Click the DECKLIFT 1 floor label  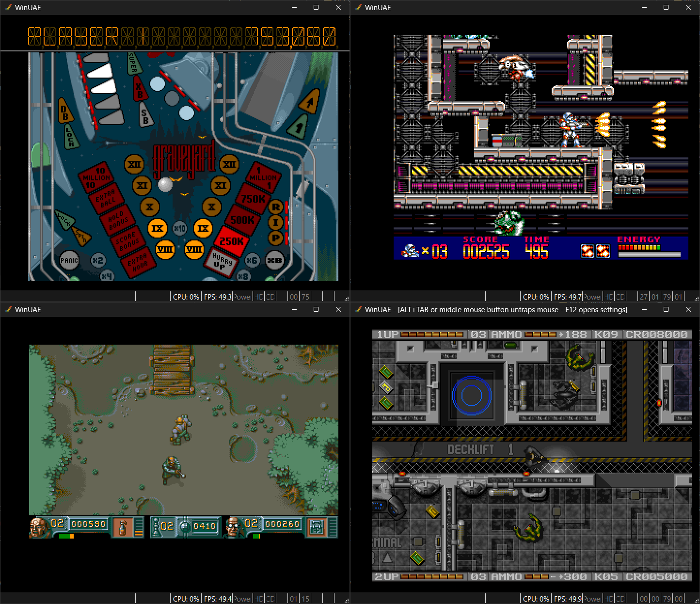[480, 449]
